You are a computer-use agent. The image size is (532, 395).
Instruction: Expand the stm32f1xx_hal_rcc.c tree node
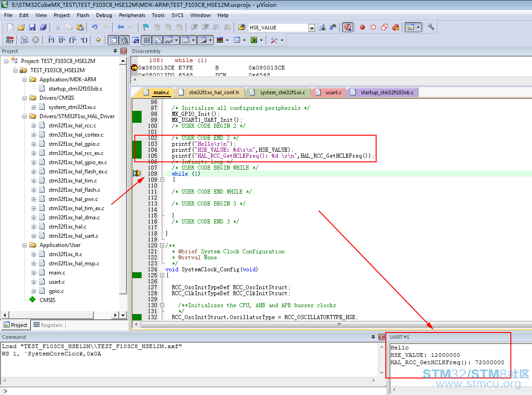[x=34, y=126]
